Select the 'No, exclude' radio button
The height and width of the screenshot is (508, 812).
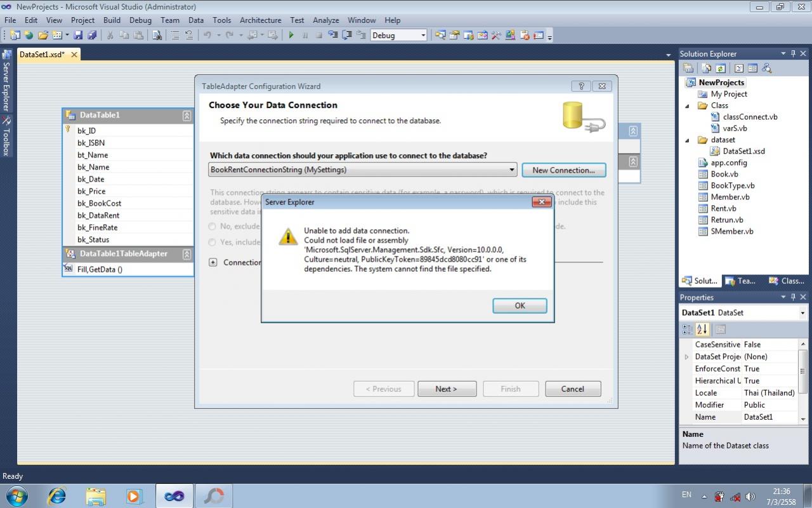point(213,226)
